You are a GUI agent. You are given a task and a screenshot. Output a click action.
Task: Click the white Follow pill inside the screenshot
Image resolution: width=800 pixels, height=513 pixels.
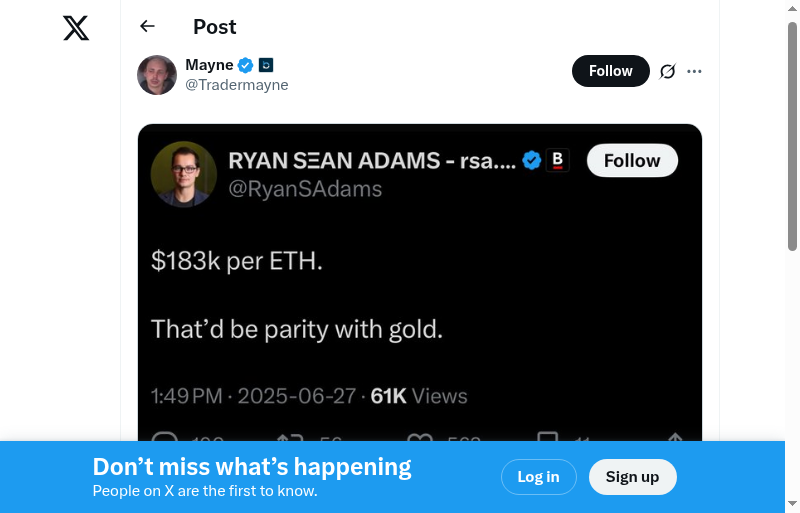pyautogui.click(x=632, y=160)
